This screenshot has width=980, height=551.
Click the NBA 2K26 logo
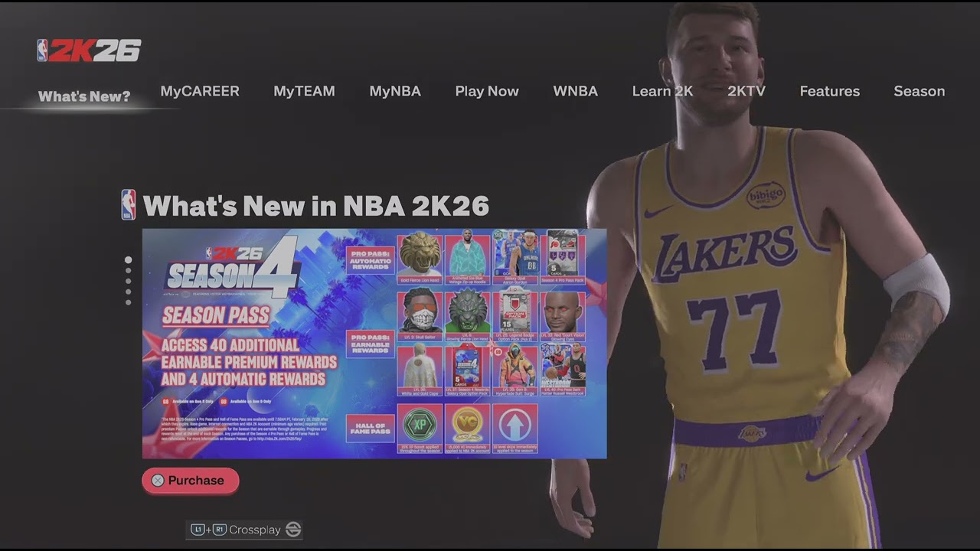[x=90, y=51]
